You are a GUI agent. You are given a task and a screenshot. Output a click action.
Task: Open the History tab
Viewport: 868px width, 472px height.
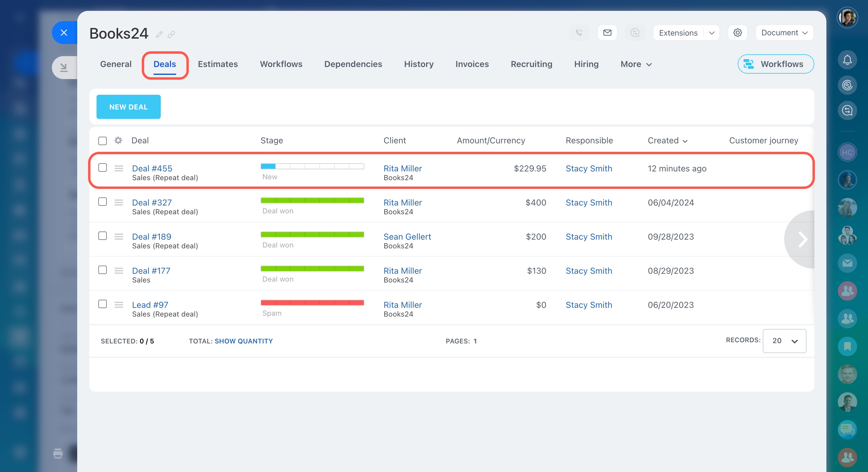(419, 64)
